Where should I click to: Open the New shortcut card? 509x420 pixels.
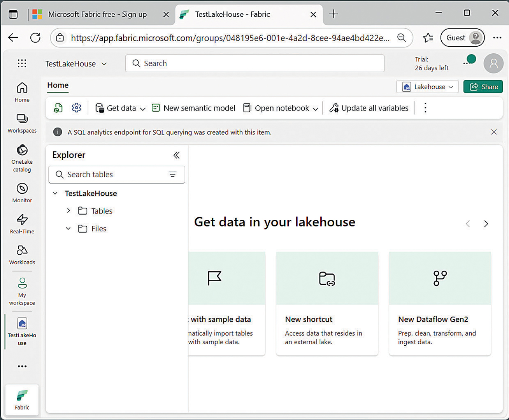tap(327, 303)
